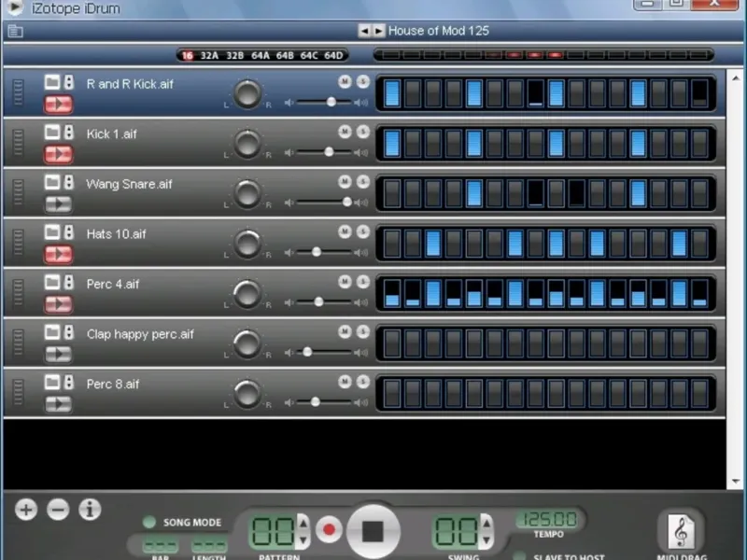Click the Clap happy perc sample stepper icon
Viewport: 747px width, 560px height.
point(69,332)
